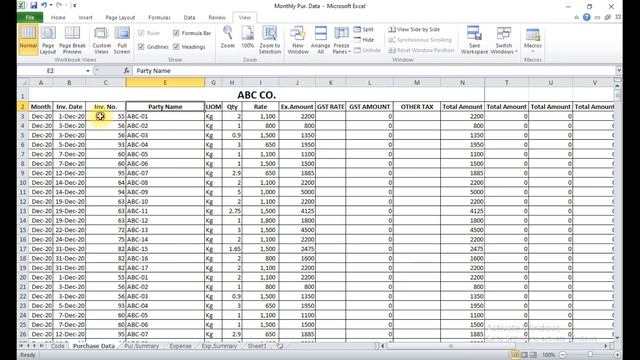Switch to Expense sheet tab
This screenshot has height=360, width=640.
point(180,346)
